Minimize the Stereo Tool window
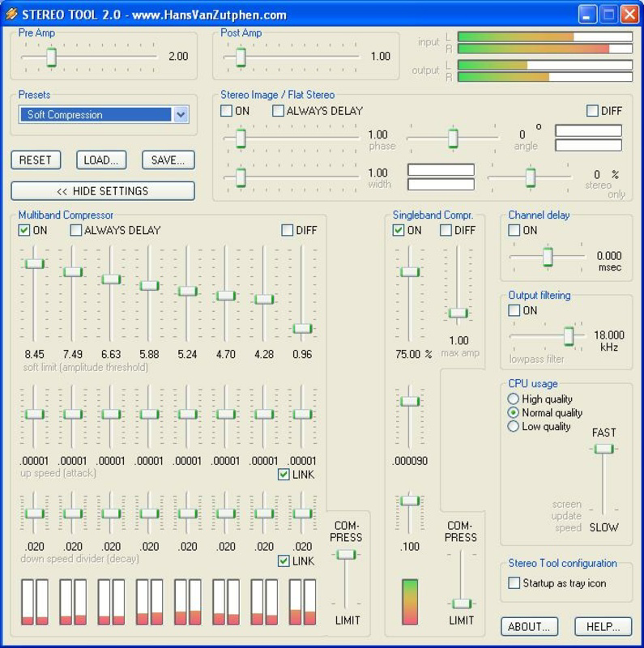 point(587,14)
